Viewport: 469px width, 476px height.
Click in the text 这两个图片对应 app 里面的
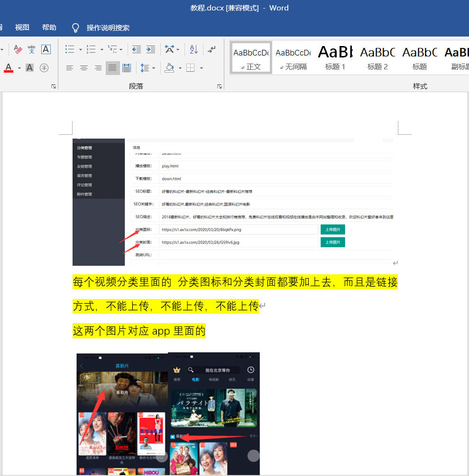[139, 331]
